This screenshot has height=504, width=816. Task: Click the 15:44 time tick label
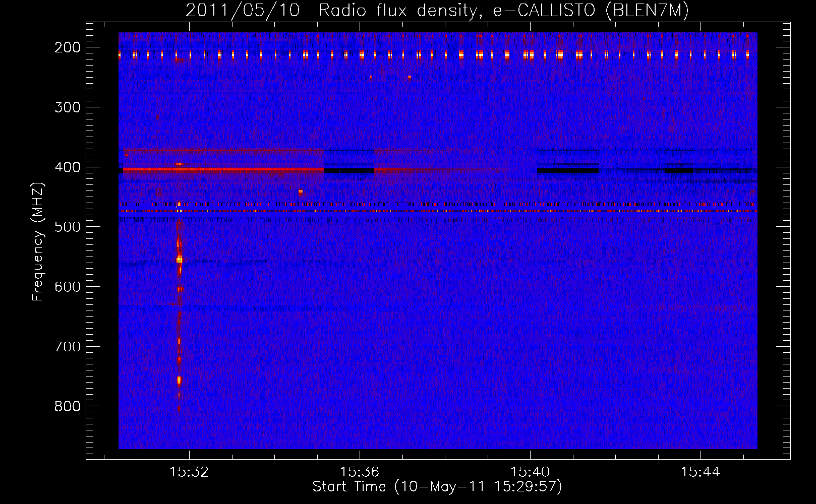click(701, 472)
